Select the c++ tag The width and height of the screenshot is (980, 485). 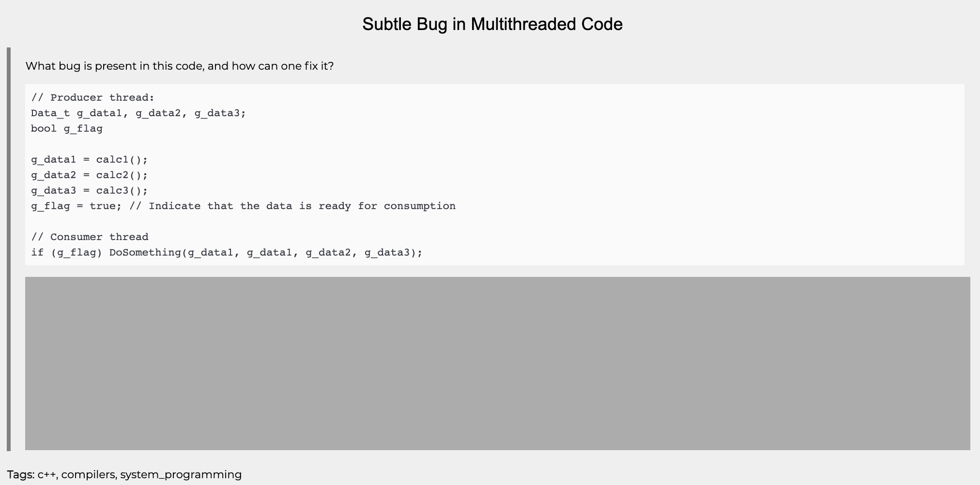pos(46,474)
